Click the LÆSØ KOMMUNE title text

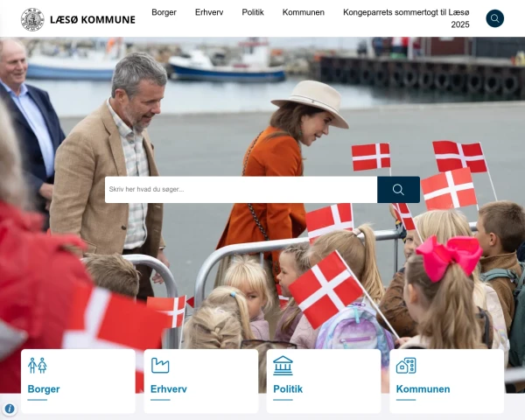pyautogui.click(x=93, y=20)
